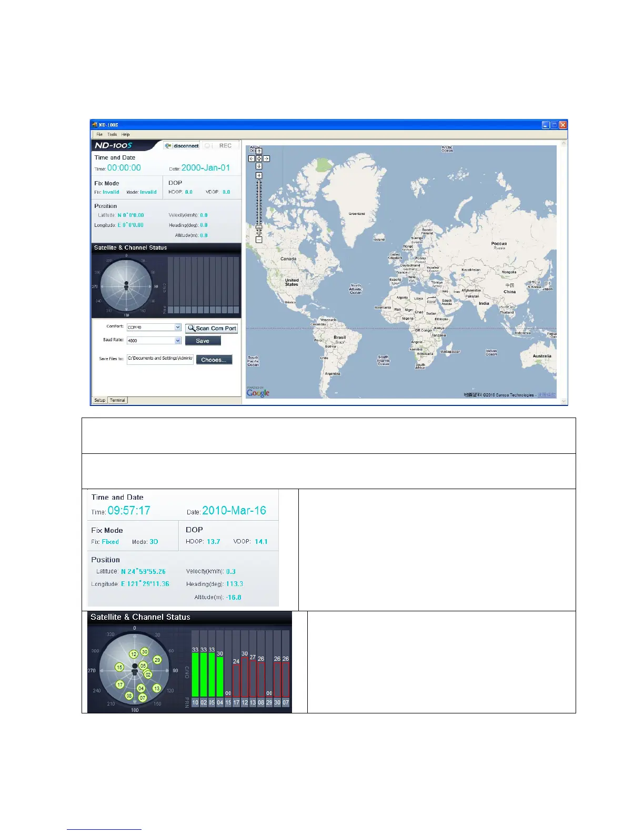Click the altitude value -16.8

click(233, 597)
